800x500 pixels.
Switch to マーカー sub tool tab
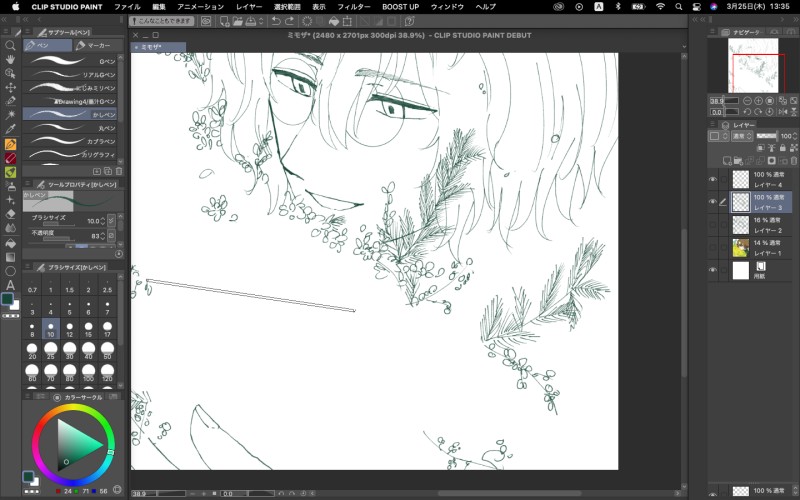(97, 45)
